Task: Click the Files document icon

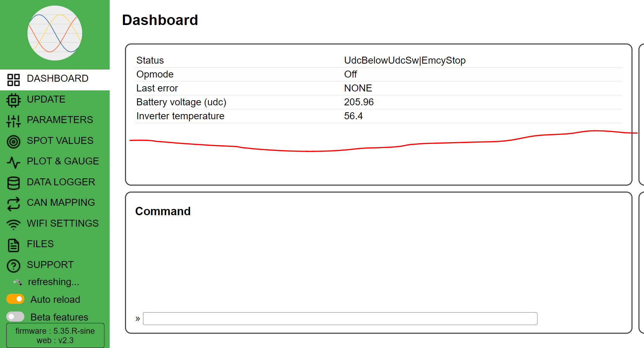Action: point(14,245)
